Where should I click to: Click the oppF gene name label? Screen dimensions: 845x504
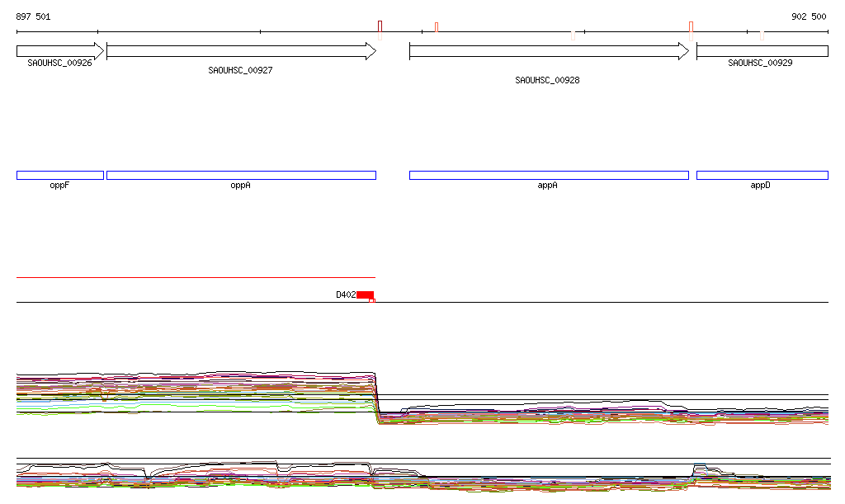pyautogui.click(x=59, y=186)
